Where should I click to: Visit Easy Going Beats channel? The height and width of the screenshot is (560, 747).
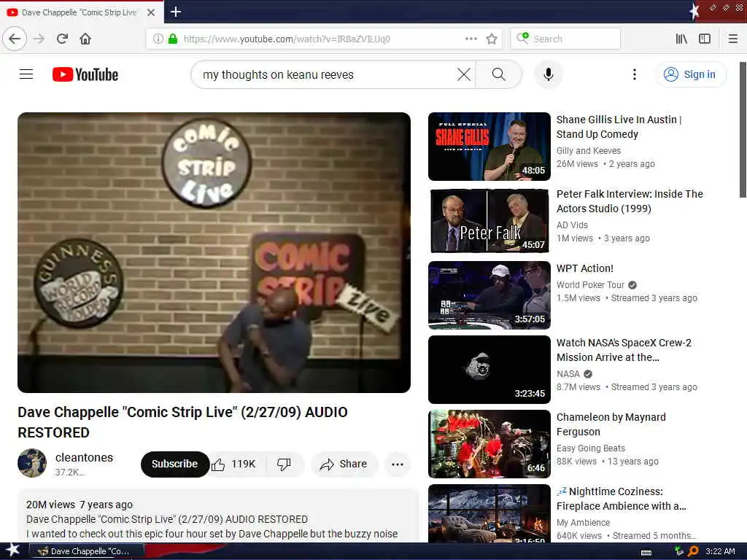click(x=590, y=448)
